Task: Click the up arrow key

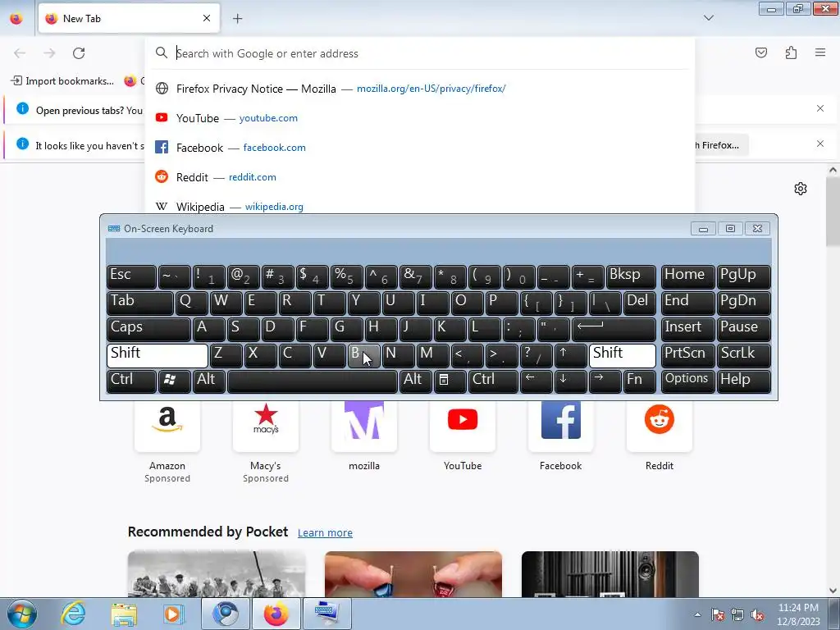Action: [570, 355]
